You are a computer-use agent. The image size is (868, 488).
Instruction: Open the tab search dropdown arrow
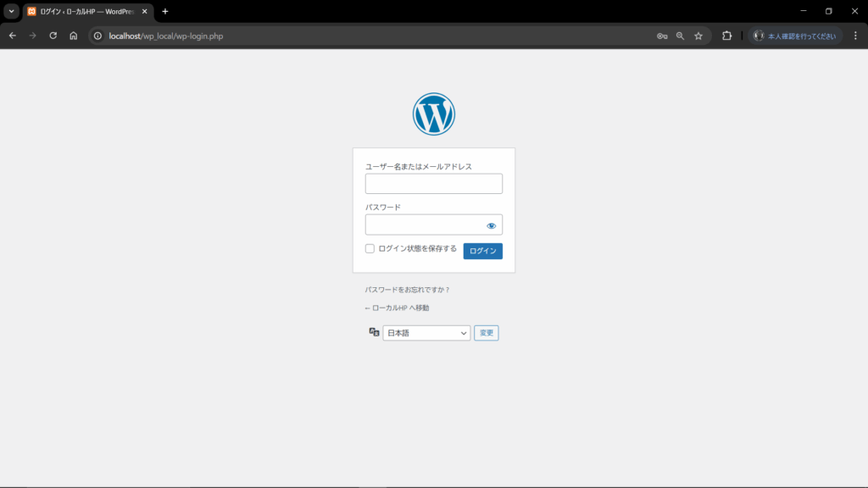(11, 11)
